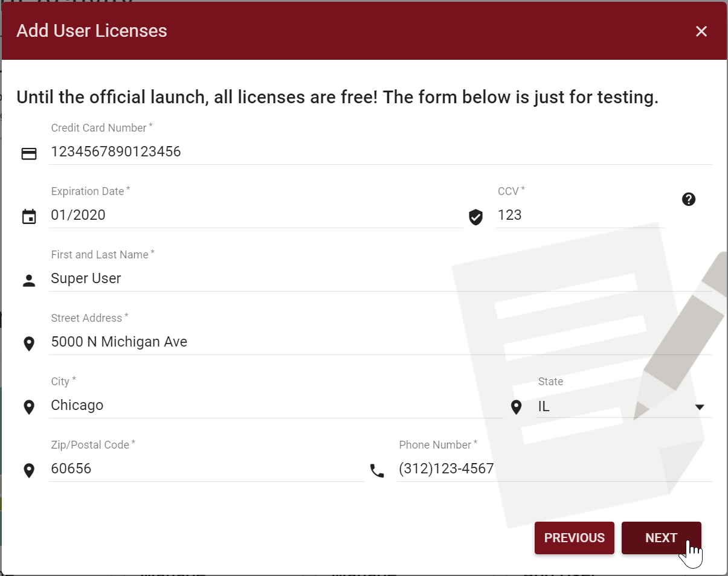Viewport: 728px width, 576px height.
Task: Click the 'First and Last Name' label
Action: click(103, 255)
